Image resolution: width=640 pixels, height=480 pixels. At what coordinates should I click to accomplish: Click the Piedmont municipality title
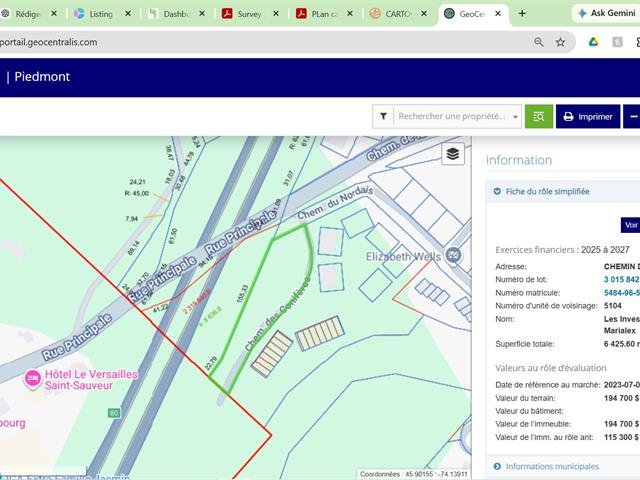(x=42, y=77)
